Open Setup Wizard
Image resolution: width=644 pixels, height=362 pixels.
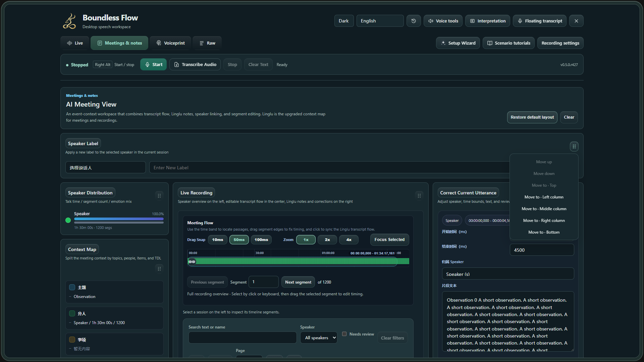458,43
